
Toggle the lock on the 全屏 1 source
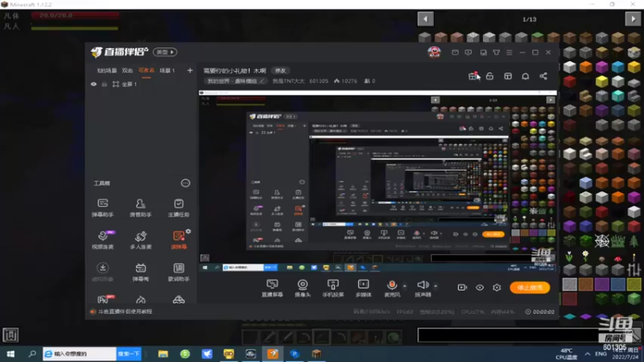105,84
